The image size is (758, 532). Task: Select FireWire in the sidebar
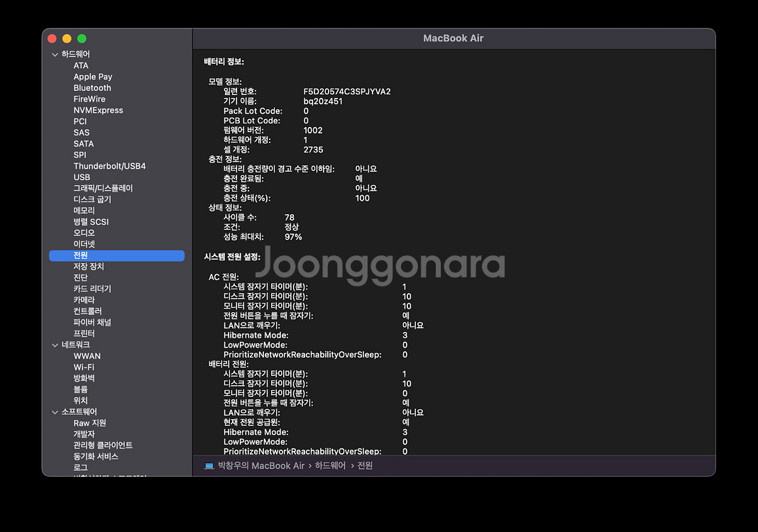click(x=89, y=99)
